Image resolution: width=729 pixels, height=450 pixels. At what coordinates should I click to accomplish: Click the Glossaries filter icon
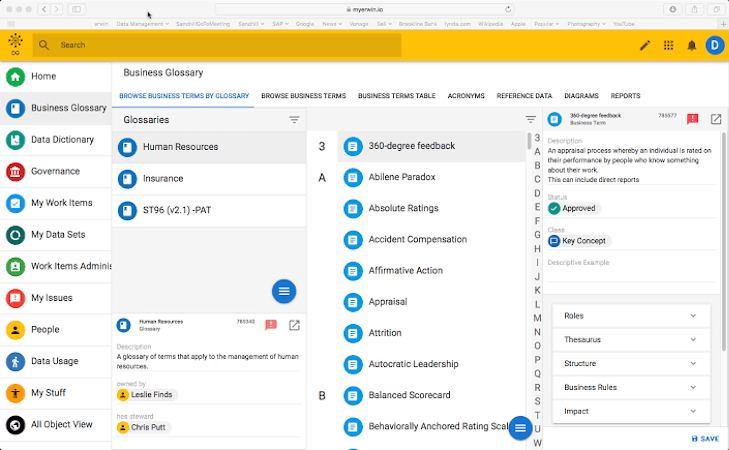(294, 120)
